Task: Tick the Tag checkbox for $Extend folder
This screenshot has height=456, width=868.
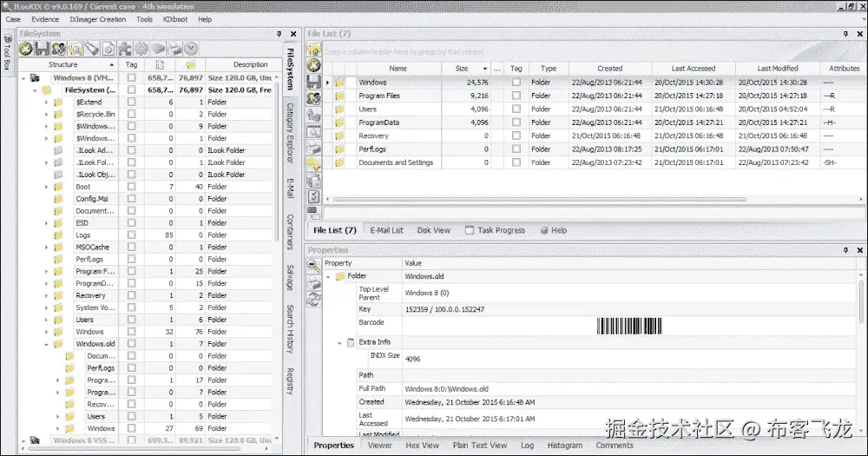Action: click(x=131, y=102)
